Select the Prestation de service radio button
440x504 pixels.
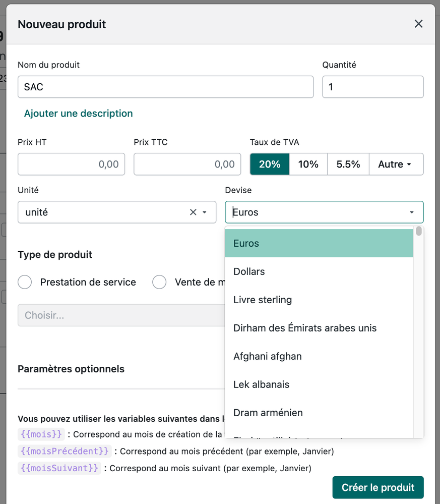coord(25,282)
